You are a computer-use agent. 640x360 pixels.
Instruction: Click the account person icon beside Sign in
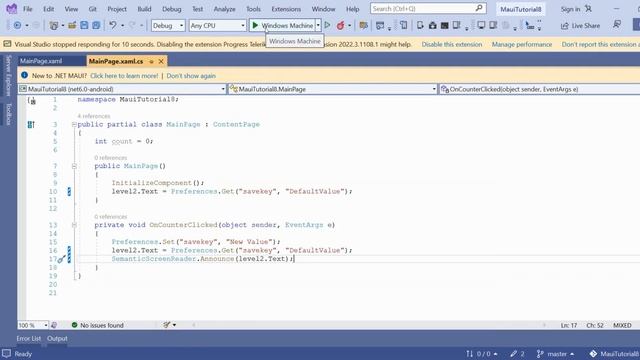(x=588, y=9)
